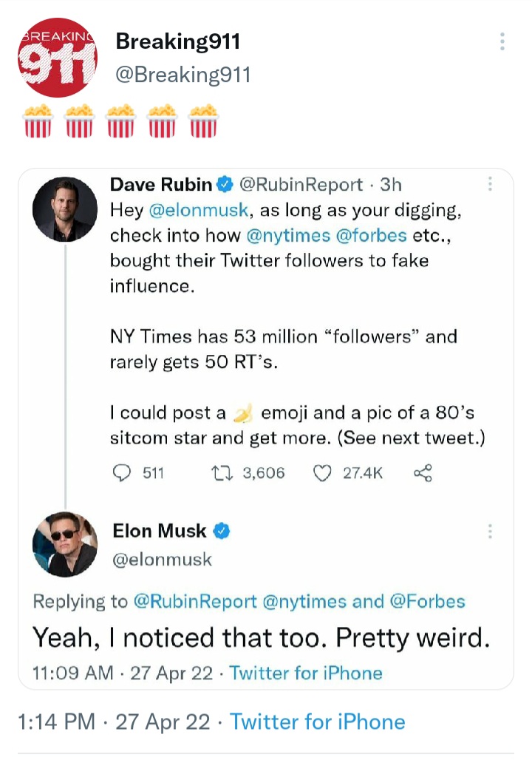This screenshot has height=760, width=532.
Task: Click the @nytimes mention in the tweet text
Action: [288, 236]
